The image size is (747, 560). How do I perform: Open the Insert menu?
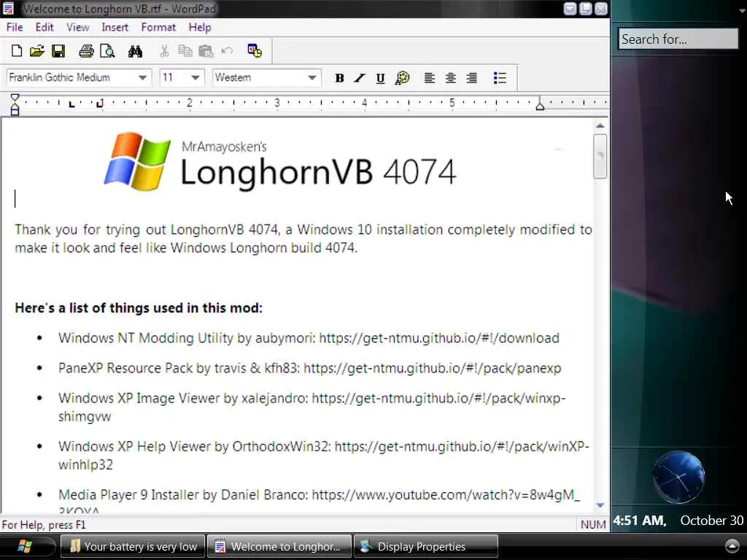pos(115,27)
